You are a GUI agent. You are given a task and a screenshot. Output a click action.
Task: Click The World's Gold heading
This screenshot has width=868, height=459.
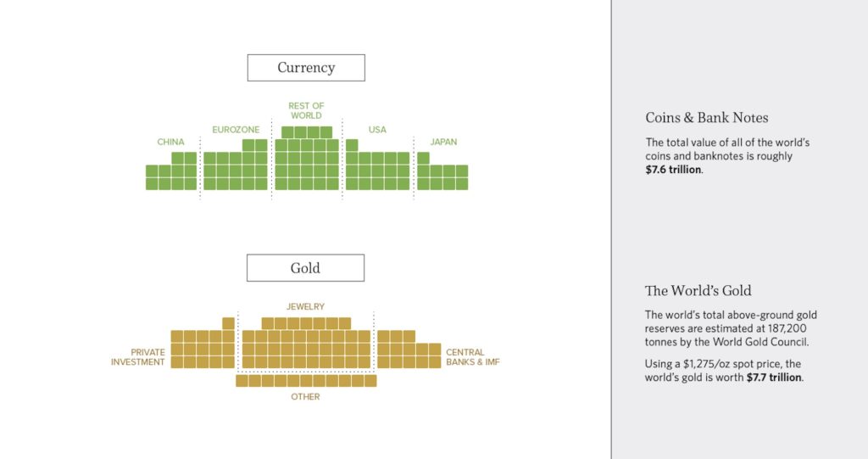tap(698, 291)
